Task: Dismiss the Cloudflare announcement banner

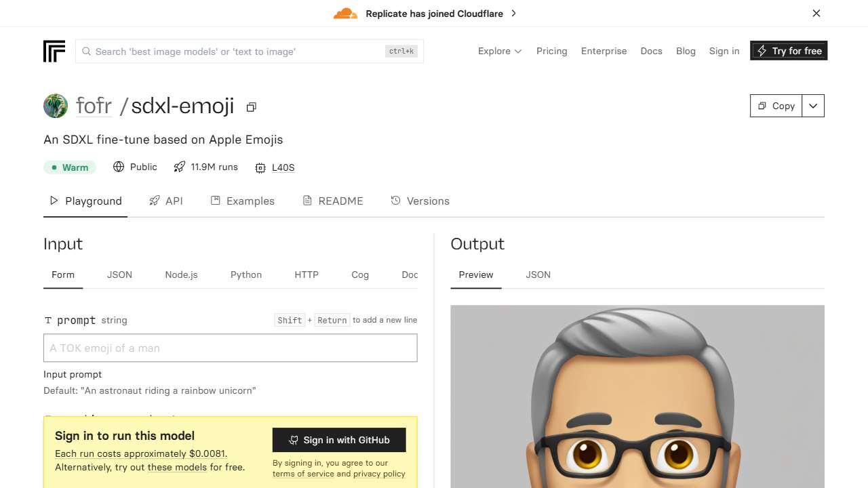Action: (816, 13)
